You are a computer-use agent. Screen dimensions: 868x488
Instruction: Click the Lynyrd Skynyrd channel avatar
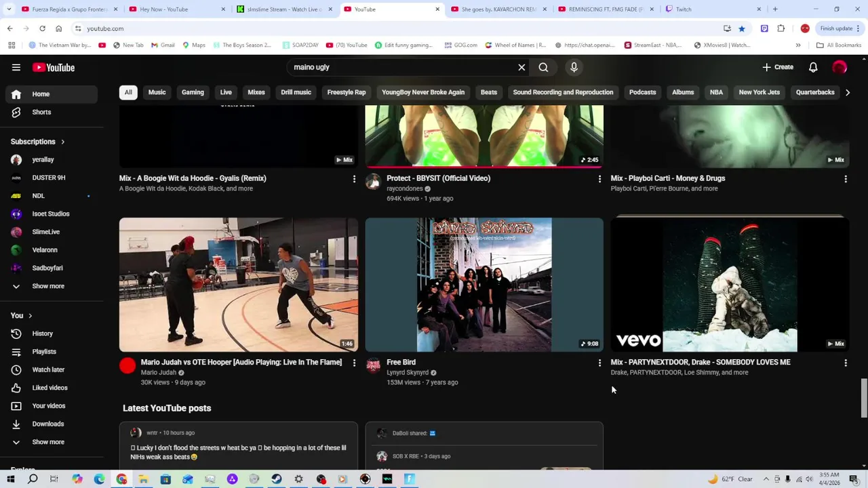[373, 366]
